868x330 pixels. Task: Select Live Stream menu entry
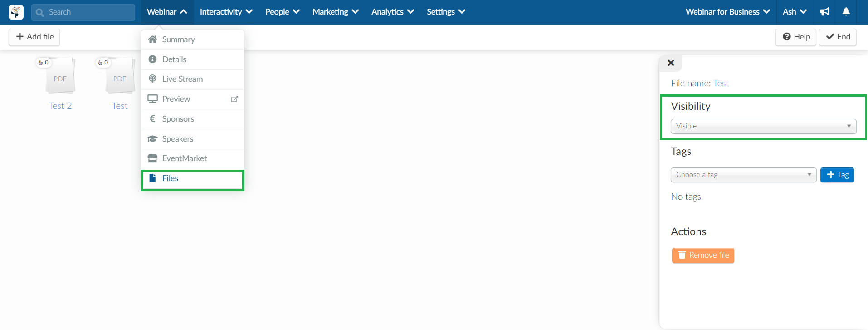pos(193,79)
